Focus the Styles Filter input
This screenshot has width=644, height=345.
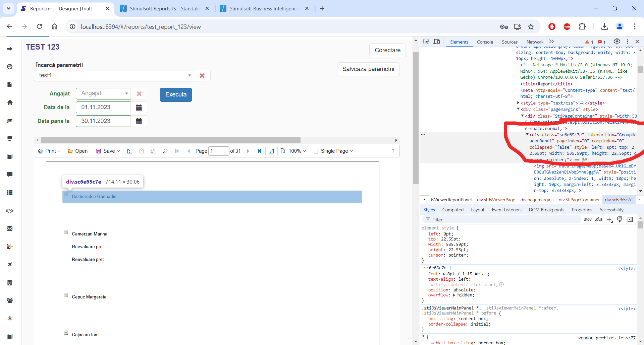[501, 220]
